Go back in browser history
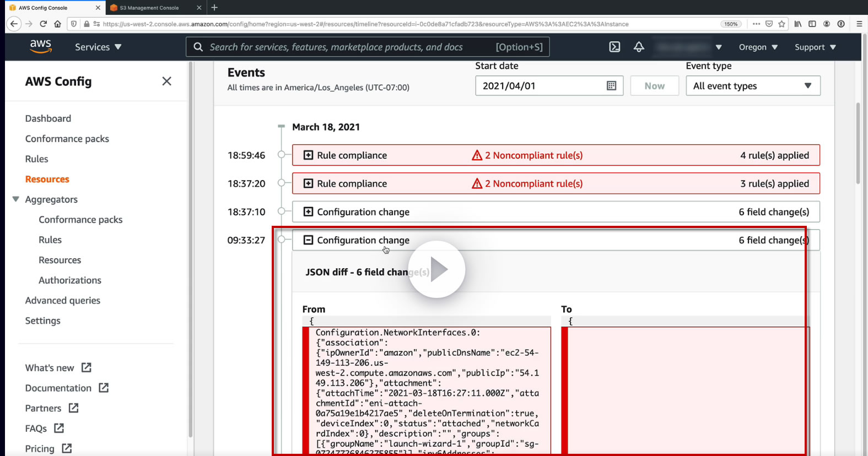Image resolution: width=868 pixels, height=456 pixels. coord(14,24)
